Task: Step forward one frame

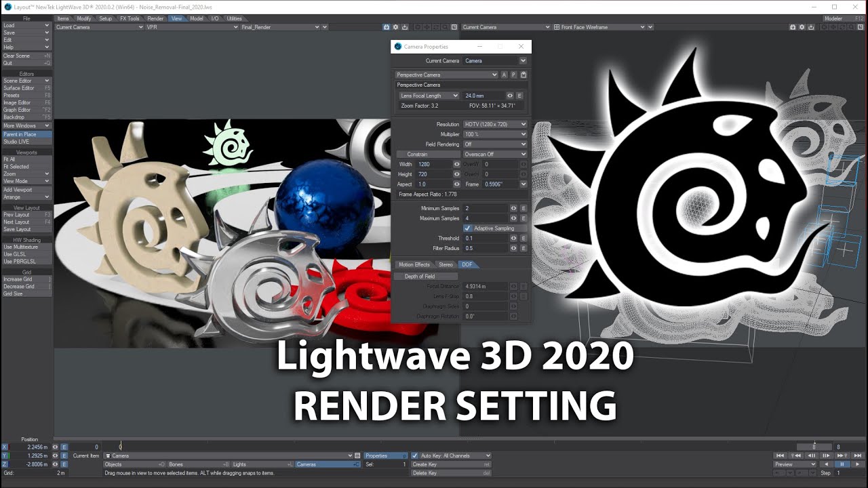Action: (827, 455)
